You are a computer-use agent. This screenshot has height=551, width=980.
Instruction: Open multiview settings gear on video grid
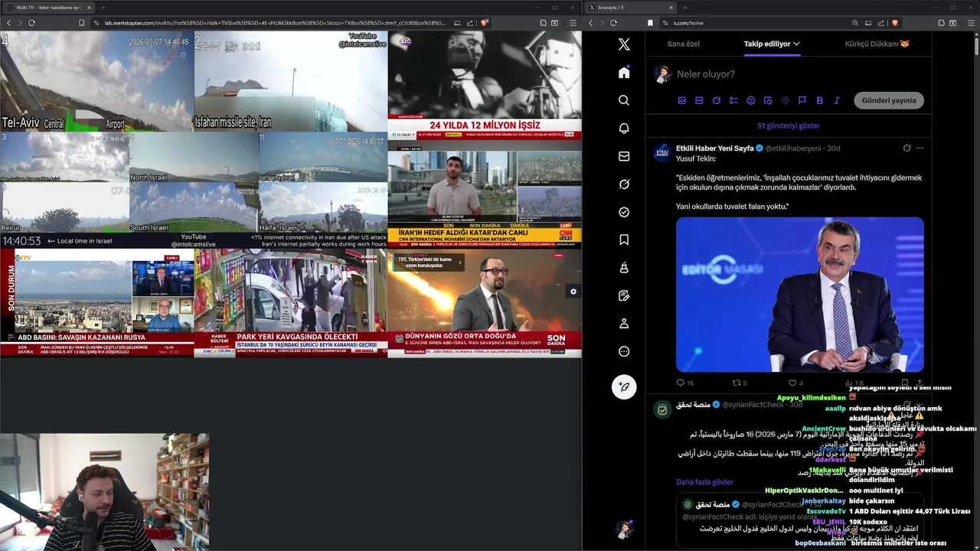coord(573,292)
